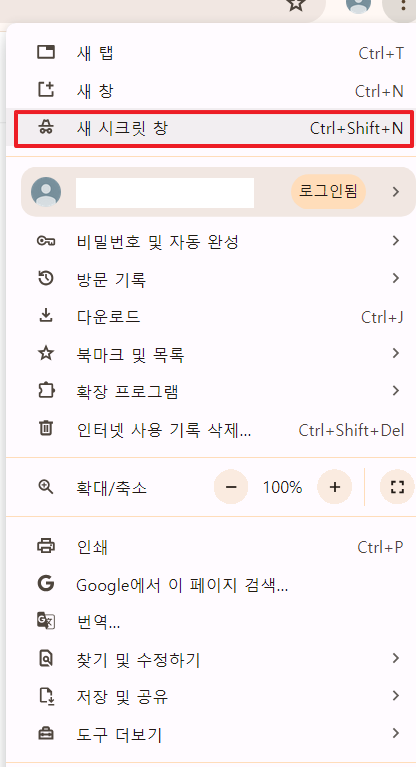The width and height of the screenshot is (416, 767).
Task: Expand 저장 및 공유 submenu arrow
Action: tap(396, 696)
